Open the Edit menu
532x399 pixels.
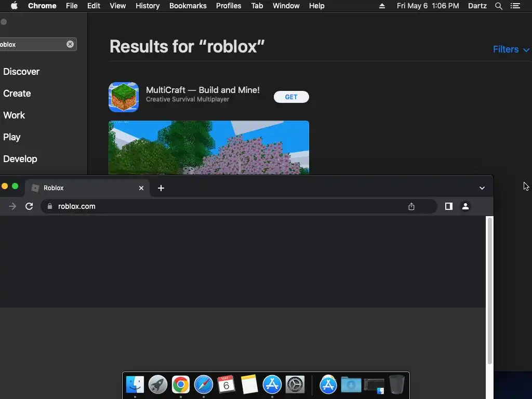[94, 6]
